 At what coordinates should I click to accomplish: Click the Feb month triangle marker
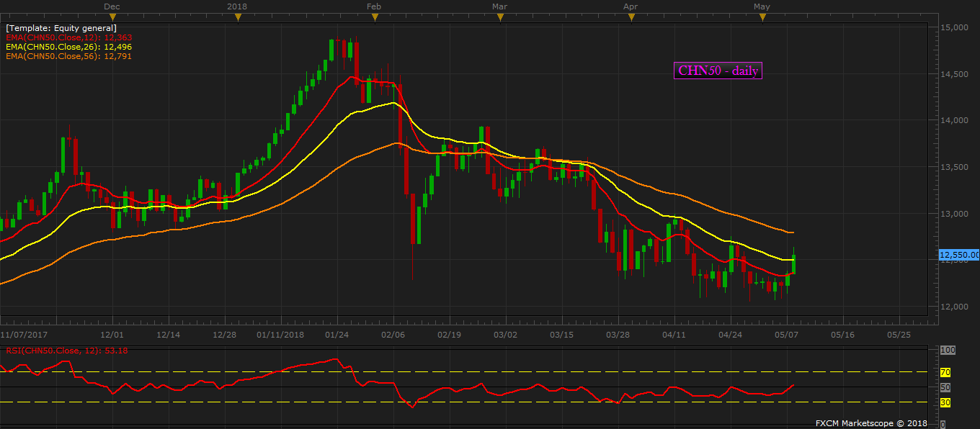coord(373,17)
